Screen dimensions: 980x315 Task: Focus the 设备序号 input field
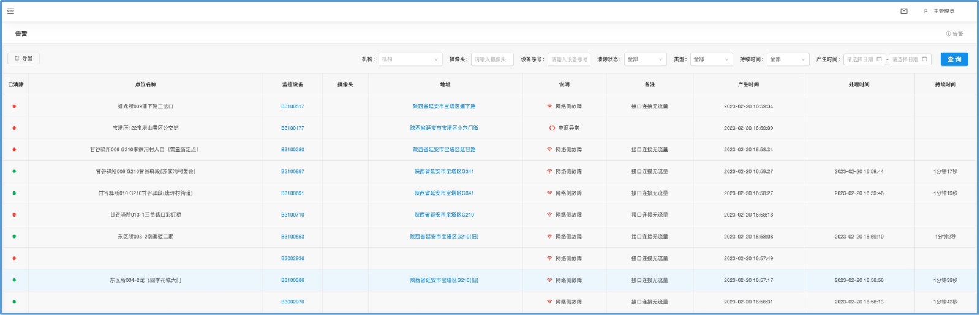[568, 59]
